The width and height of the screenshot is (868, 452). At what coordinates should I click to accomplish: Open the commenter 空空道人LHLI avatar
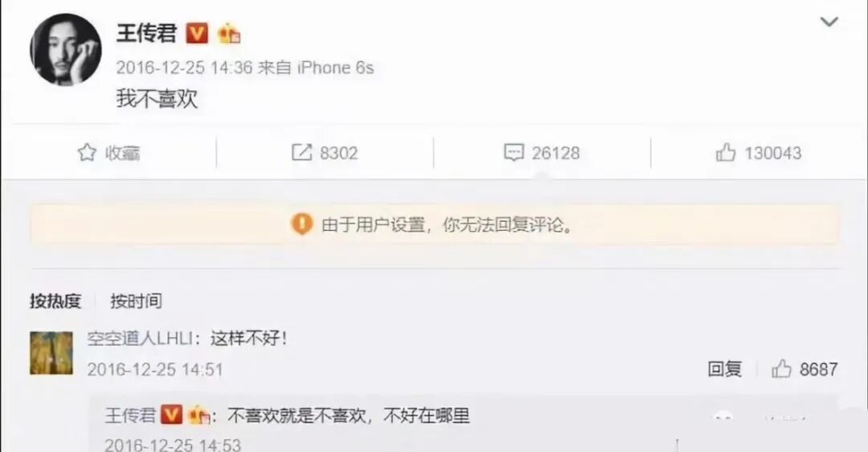[51, 353]
